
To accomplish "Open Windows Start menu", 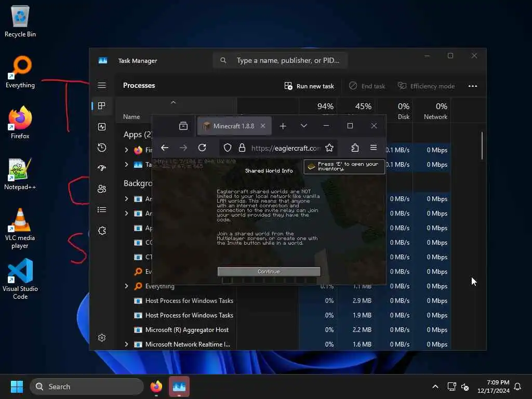I will click(17, 387).
